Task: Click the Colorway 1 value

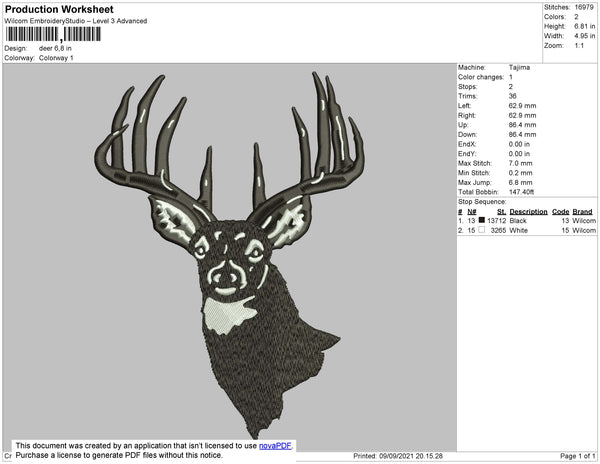Action: 56,58
